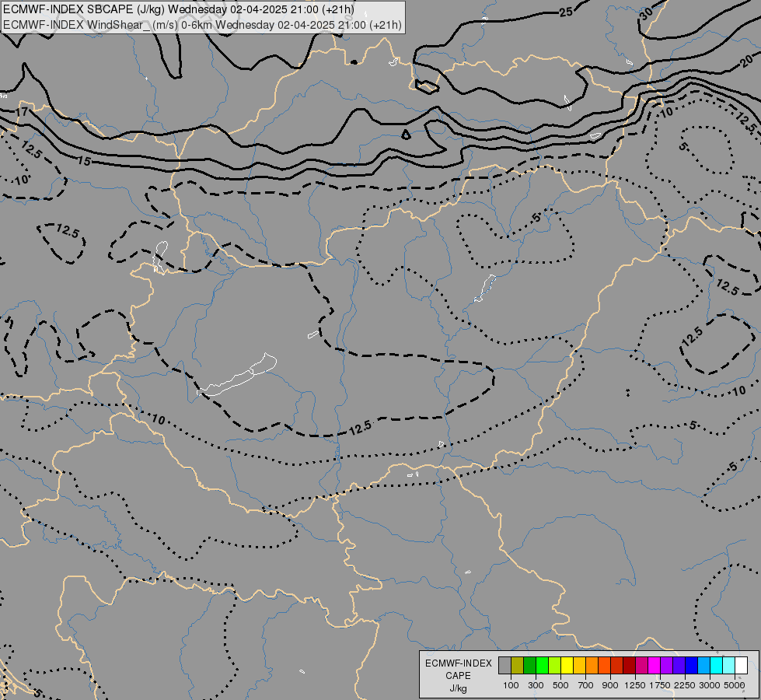
Task: Click the '1250' legend value
Action: [635, 685]
